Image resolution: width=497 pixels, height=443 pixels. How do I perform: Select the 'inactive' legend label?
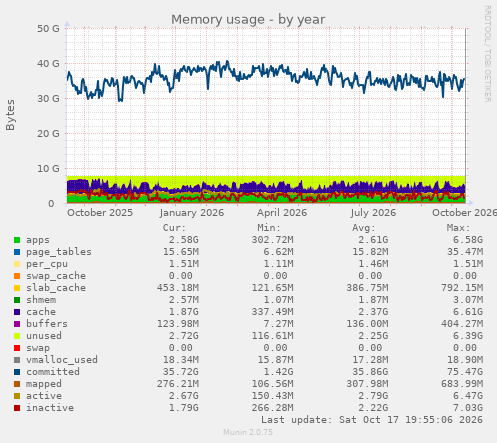(x=50, y=408)
